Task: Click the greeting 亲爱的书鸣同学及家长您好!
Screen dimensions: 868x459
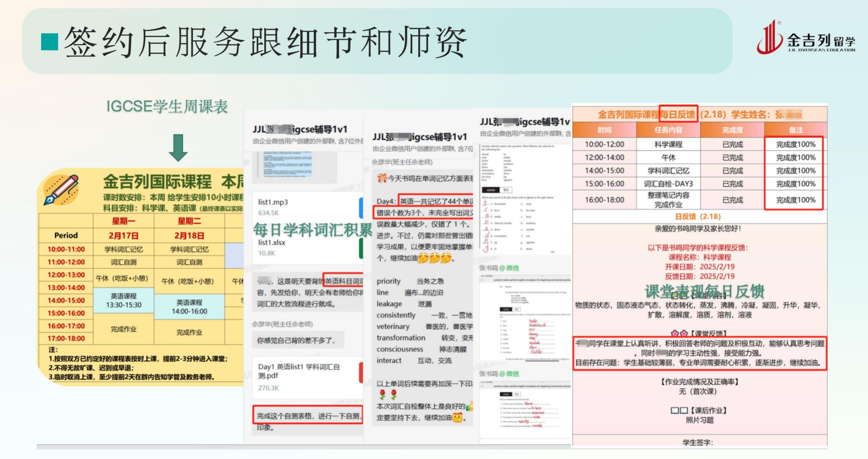Action: (x=698, y=228)
